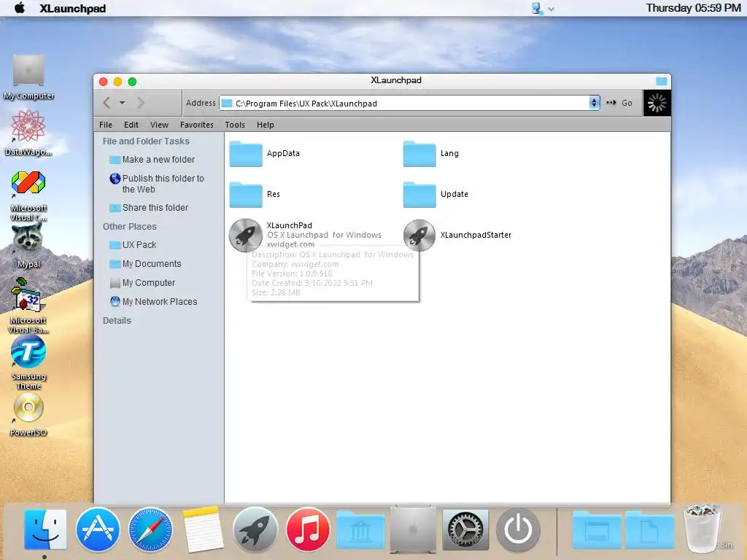The width and height of the screenshot is (747, 560).
Task: Expand the tray chevron in menu bar
Action: [x=551, y=9]
